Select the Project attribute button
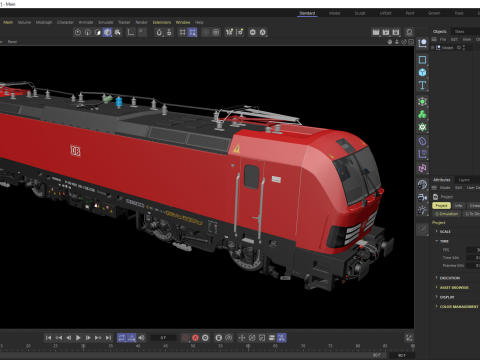480x360 pixels. 441,205
